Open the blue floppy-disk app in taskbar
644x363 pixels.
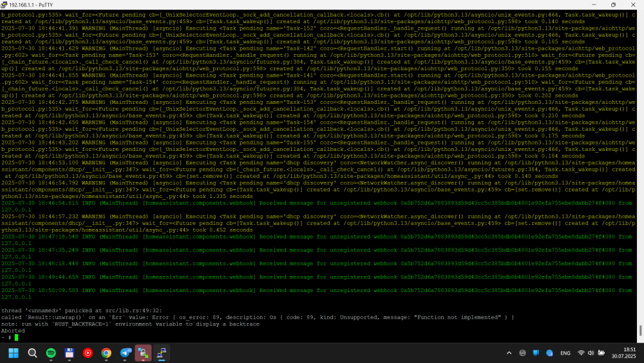click(x=70, y=353)
